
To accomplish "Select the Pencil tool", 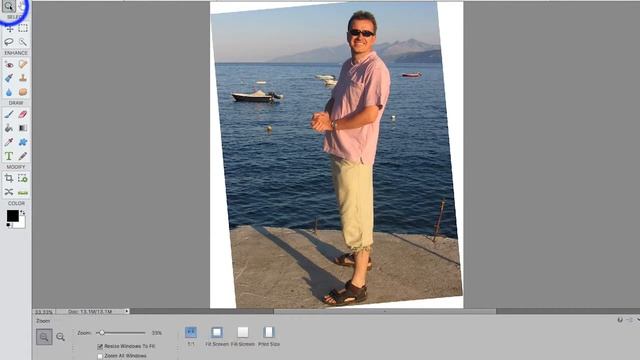I will 23,156.
